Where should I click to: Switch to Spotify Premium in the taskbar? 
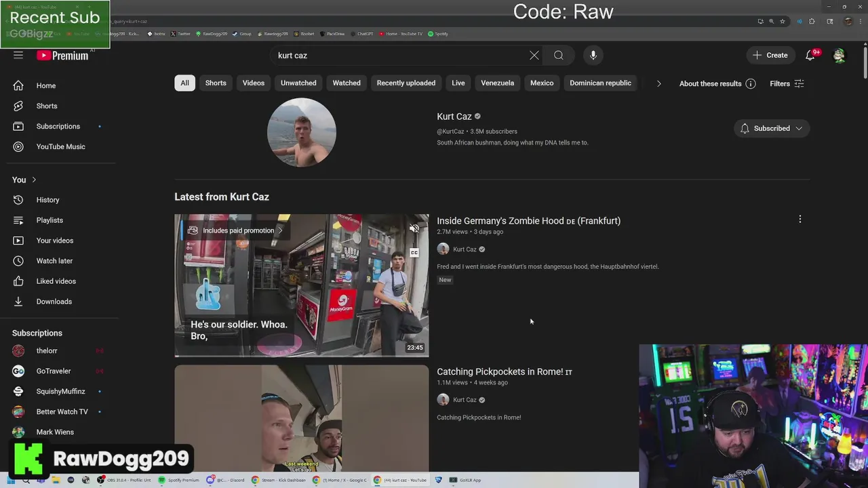click(180, 480)
